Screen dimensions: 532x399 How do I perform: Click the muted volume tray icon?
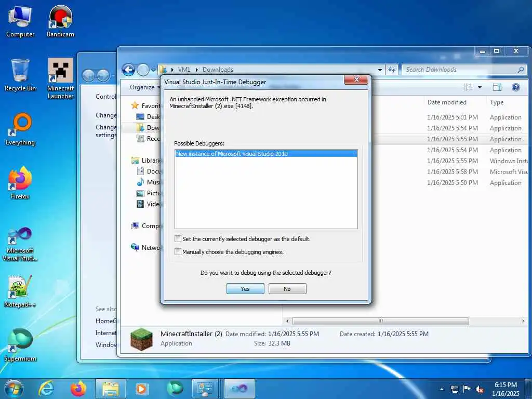click(480, 389)
